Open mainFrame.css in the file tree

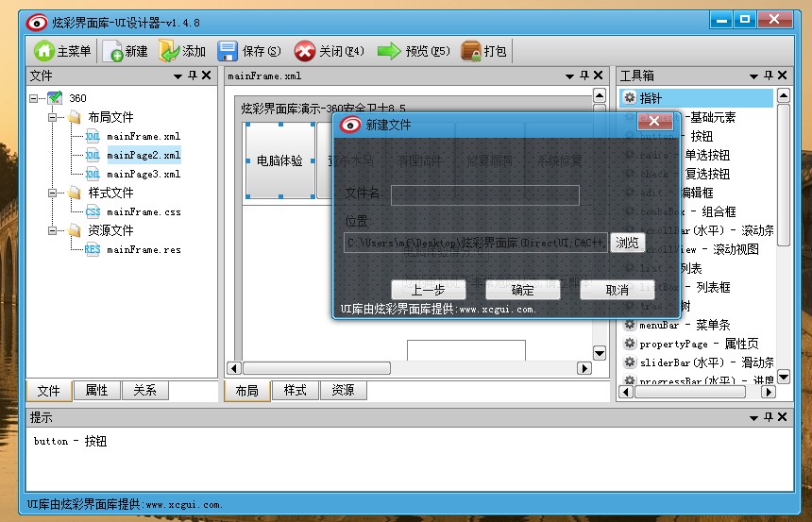pyautogui.click(x=144, y=211)
